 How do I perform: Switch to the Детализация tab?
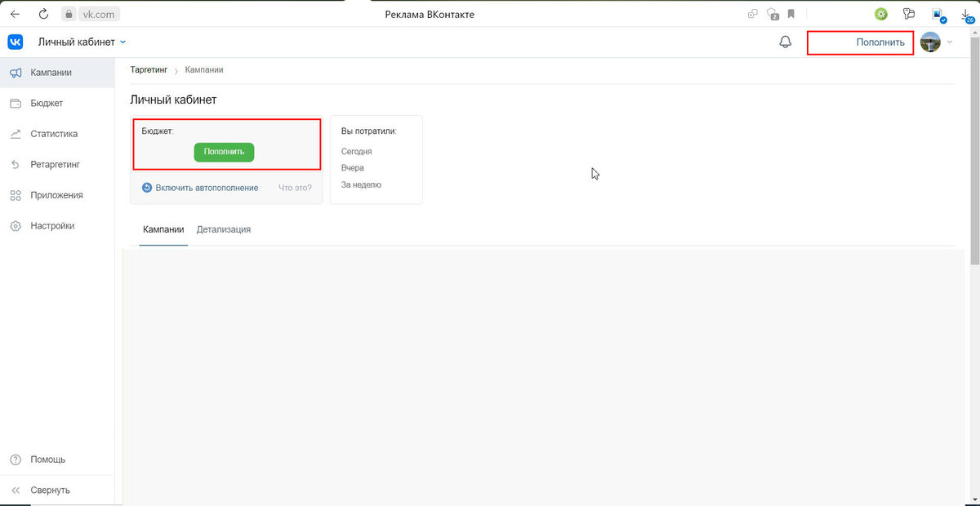[x=224, y=229]
